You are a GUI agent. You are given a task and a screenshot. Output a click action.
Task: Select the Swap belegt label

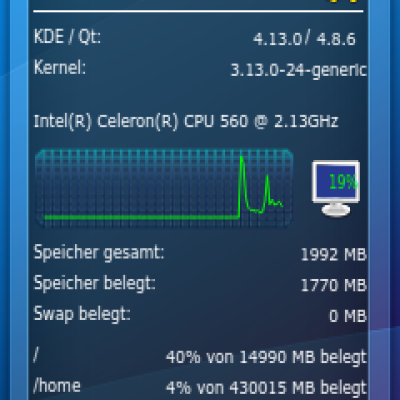[82, 314]
